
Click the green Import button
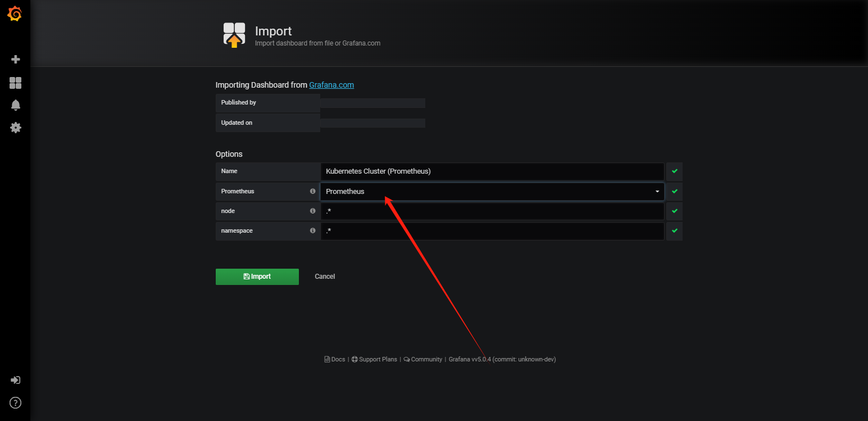click(x=257, y=277)
